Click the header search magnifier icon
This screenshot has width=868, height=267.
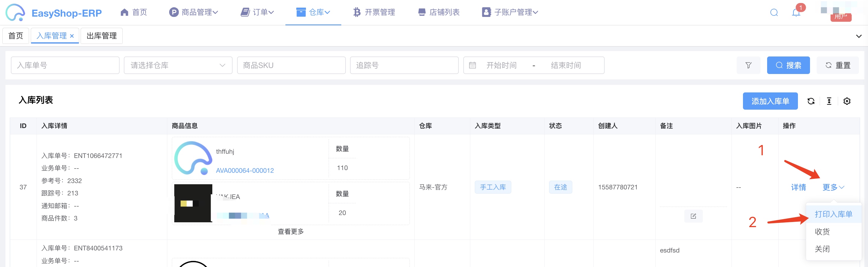[x=774, y=13]
